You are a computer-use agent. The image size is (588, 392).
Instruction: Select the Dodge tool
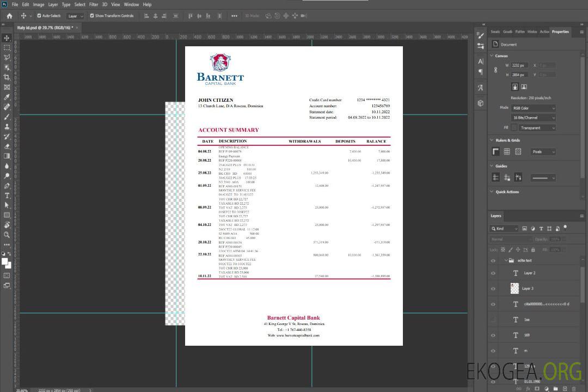[7, 176]
